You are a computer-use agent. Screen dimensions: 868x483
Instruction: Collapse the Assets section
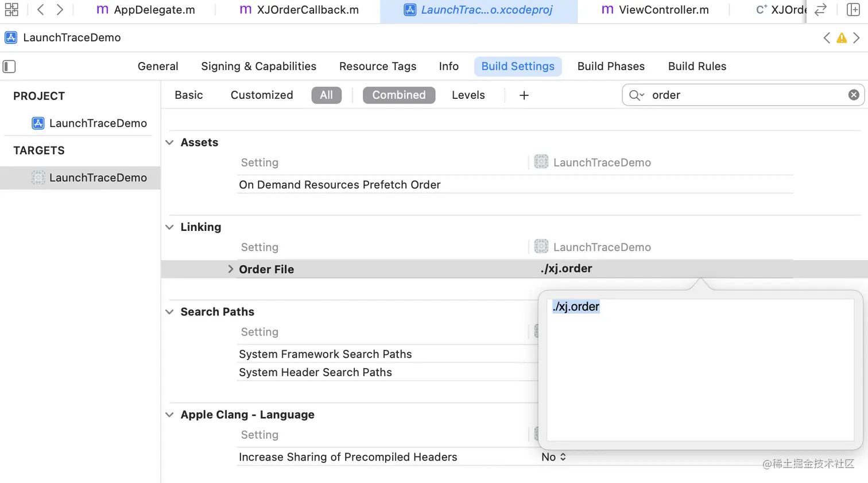[169, 142]
